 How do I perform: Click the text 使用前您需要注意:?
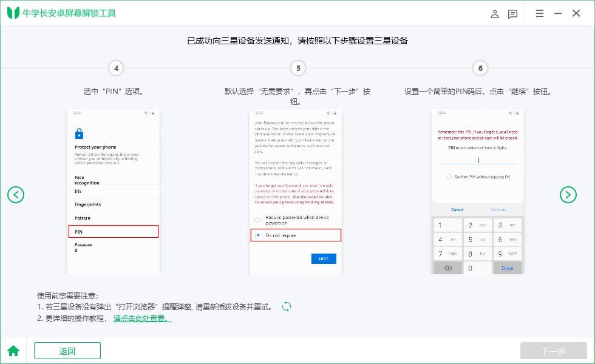67,296
